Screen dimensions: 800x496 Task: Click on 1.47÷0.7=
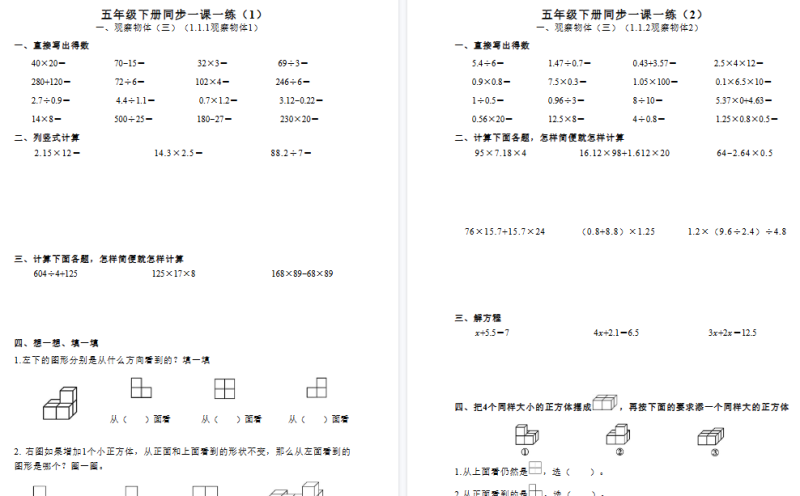tap(569, 63)
